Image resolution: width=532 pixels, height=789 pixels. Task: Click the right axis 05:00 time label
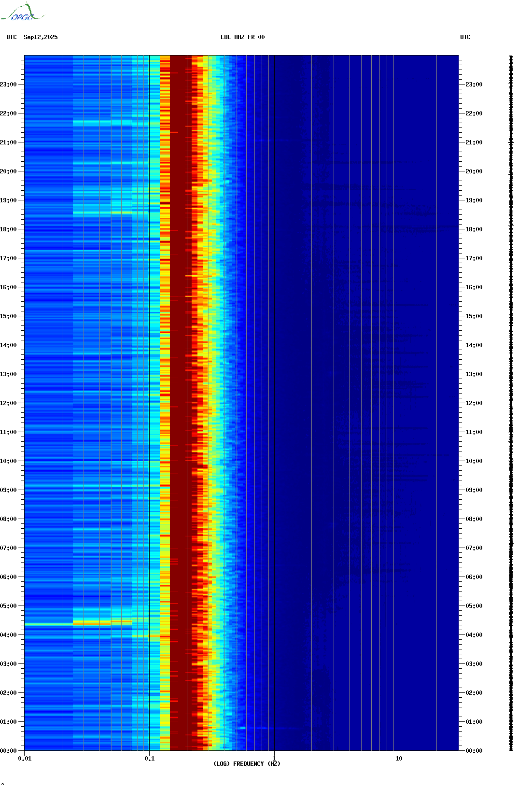point(474,606)
